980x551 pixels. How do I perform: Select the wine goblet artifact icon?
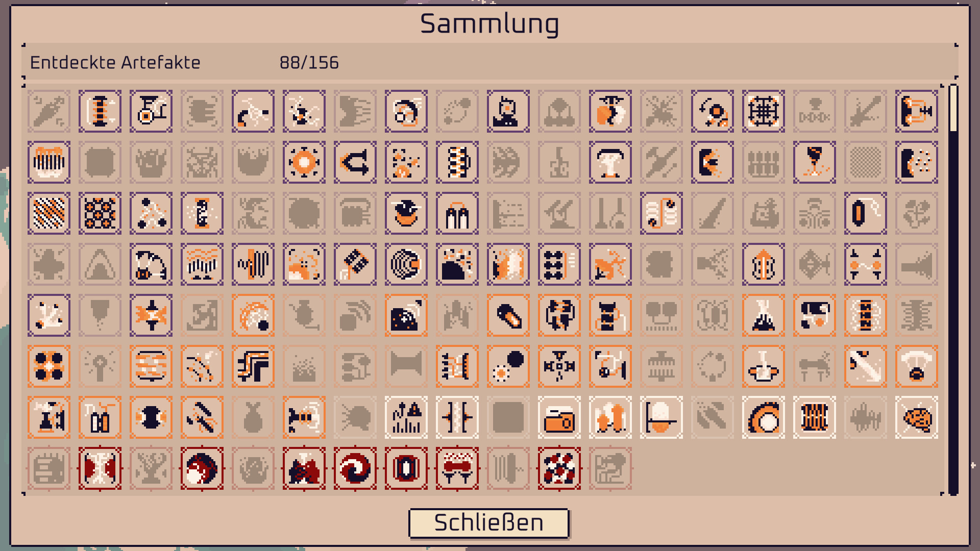coord(815,162)
